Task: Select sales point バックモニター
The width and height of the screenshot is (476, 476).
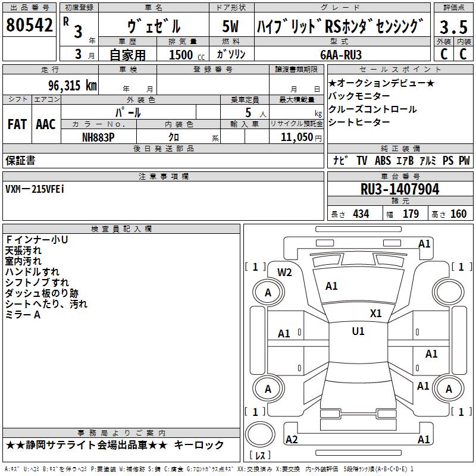Action: pos(359,96)
